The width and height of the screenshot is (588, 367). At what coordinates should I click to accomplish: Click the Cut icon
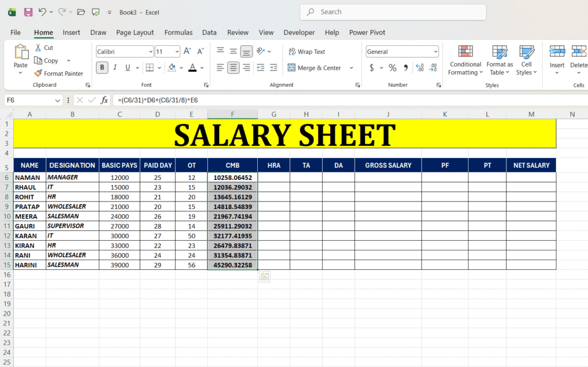click(38, 48)
